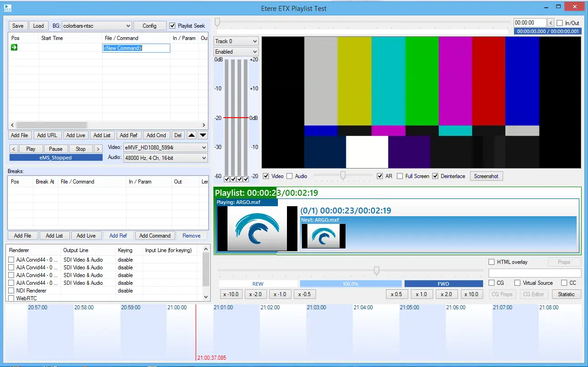Move playlist item up with arrow
This screenshot has height=367, width=588.
coord(192,135)
